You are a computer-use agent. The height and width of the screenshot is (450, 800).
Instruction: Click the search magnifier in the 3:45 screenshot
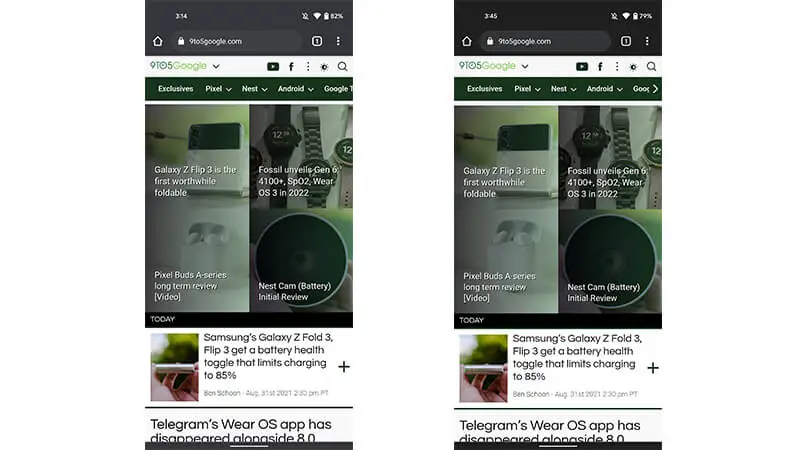click(652, 66)
